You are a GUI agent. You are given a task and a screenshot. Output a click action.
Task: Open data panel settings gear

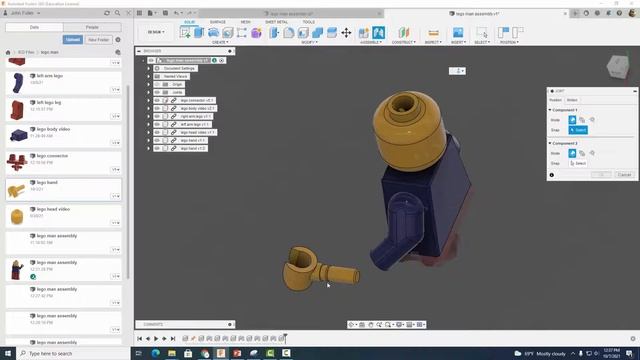click(x=118, y=40)
